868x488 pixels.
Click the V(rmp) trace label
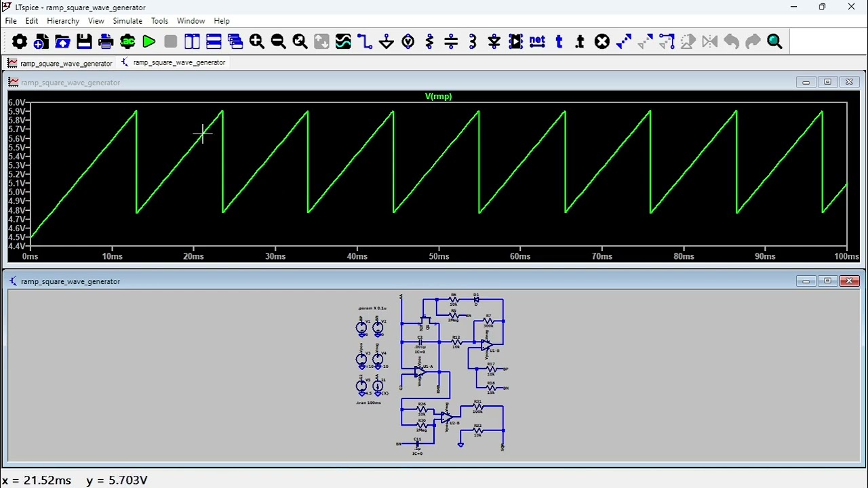[438, 96]
